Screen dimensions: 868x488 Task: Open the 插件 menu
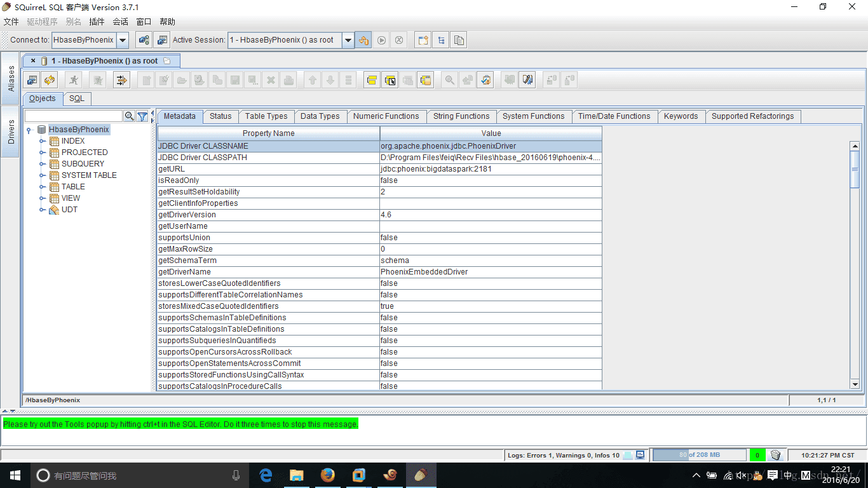click(x=97, y=22)
